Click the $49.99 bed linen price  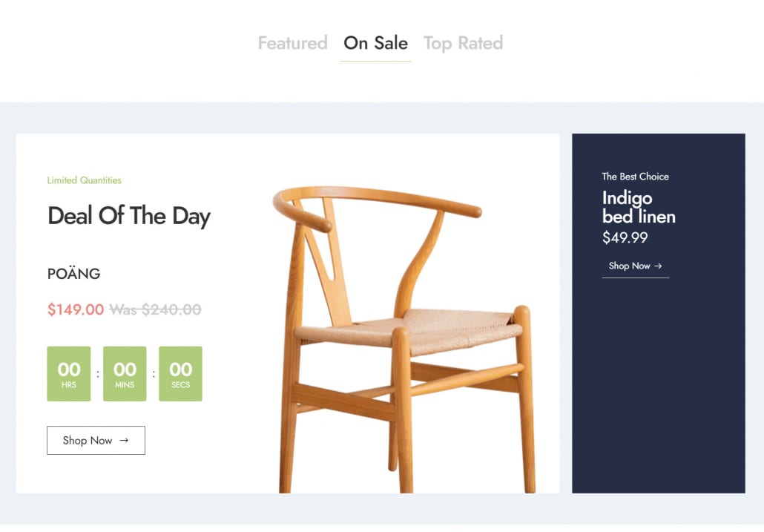625,237
